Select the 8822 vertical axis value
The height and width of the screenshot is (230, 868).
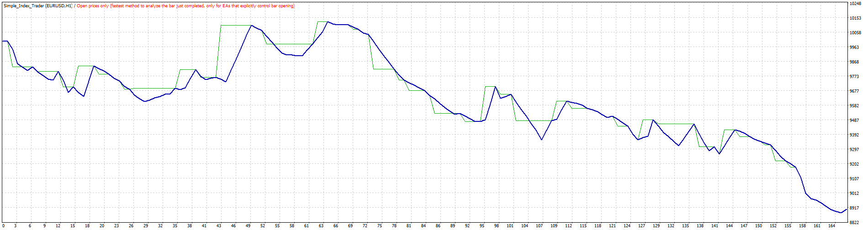(x=855, y=223)
